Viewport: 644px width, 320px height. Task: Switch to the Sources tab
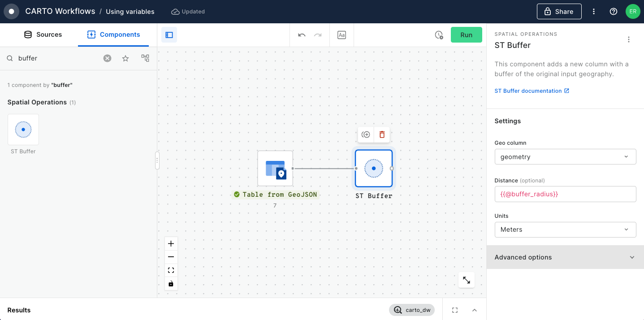coord(43,35)
